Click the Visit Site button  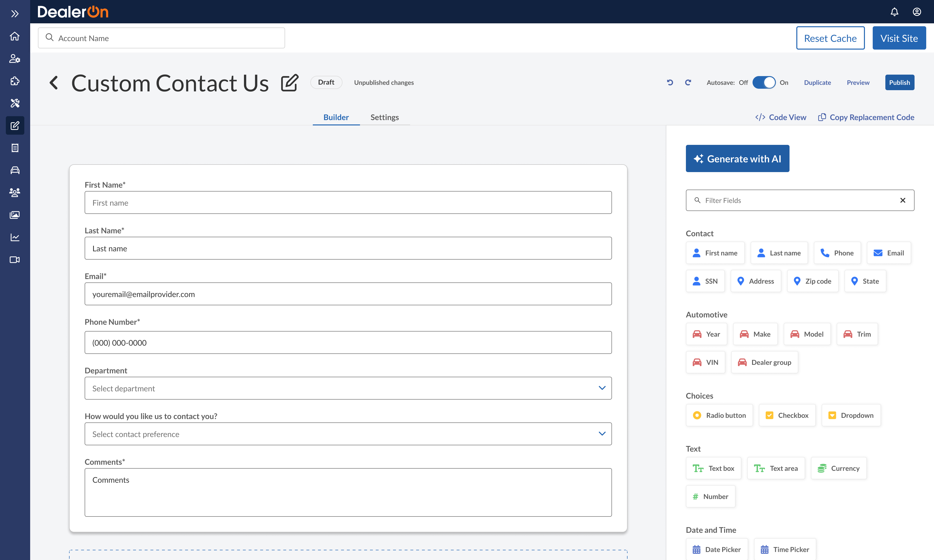899,38
